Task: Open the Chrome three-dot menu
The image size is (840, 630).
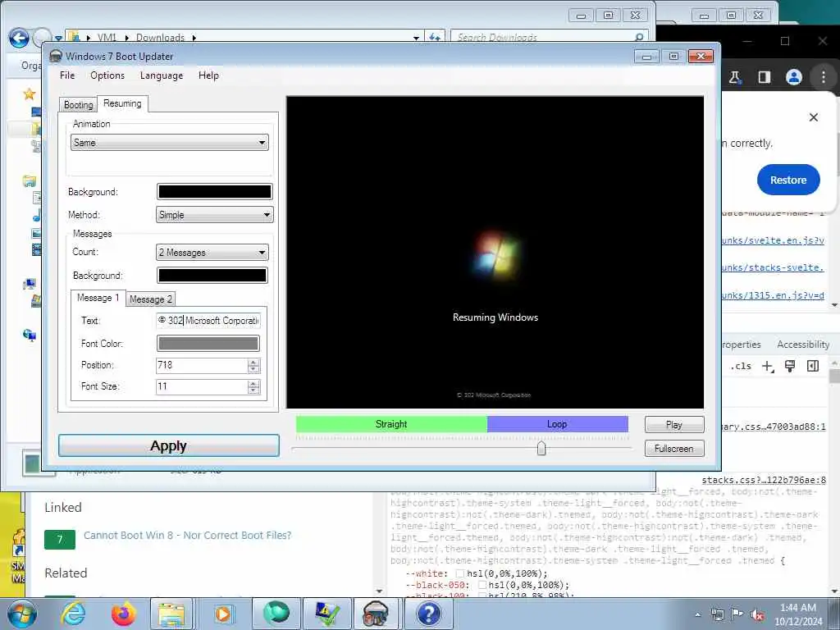Action: tap(824, 77)
